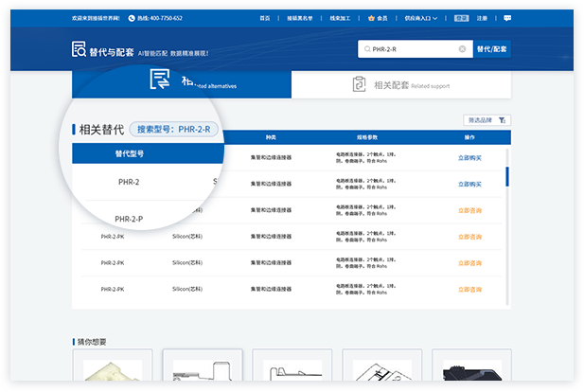The width and height of the screenshot is (584, 392).
Task: Clear the PHR-2-R search text with the X icon
Action: pos(462,49)
